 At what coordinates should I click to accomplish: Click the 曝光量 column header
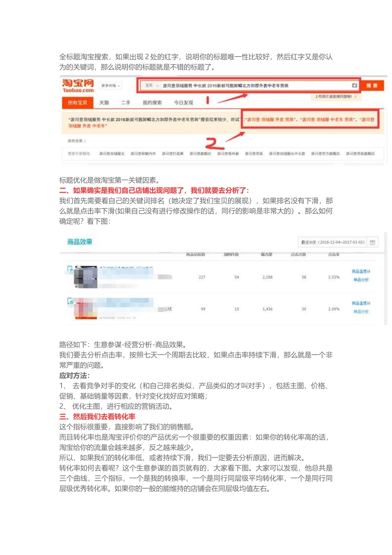pyautogui.click(x=267, y=254)
